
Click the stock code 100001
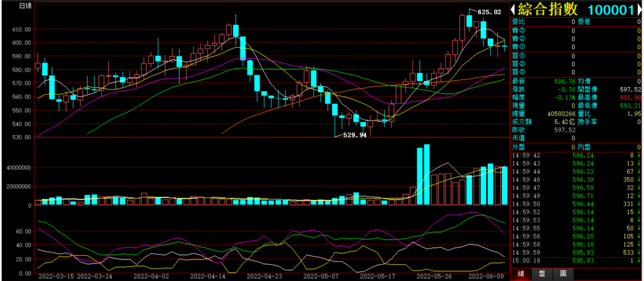pos(611,10)
